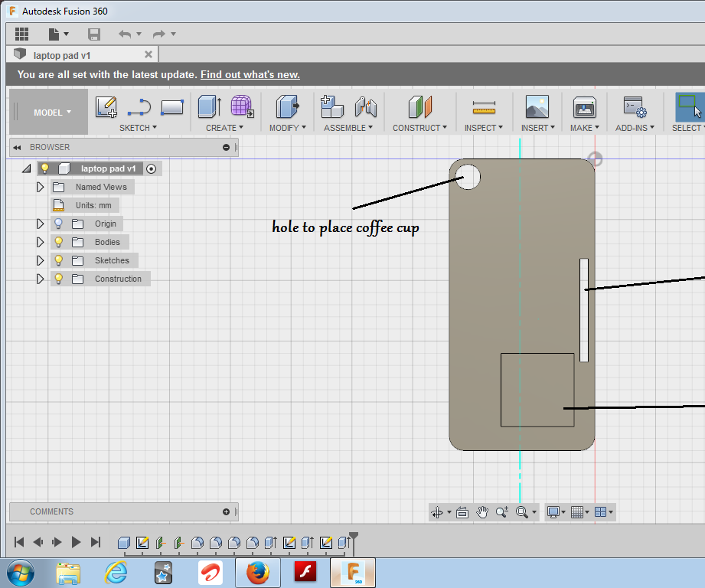Expand the Construction folder in browser
705x588 pixels.
tap(41, 279)
